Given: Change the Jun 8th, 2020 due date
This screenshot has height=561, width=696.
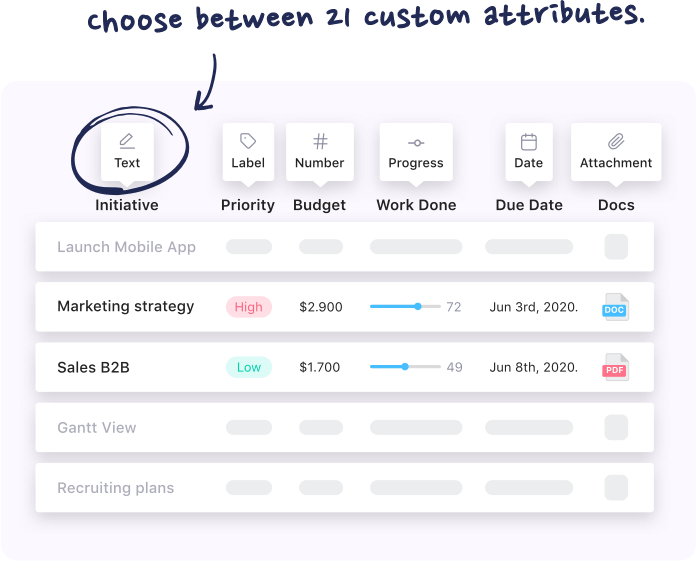Looking at the screenshot, I should coord(533,367).
